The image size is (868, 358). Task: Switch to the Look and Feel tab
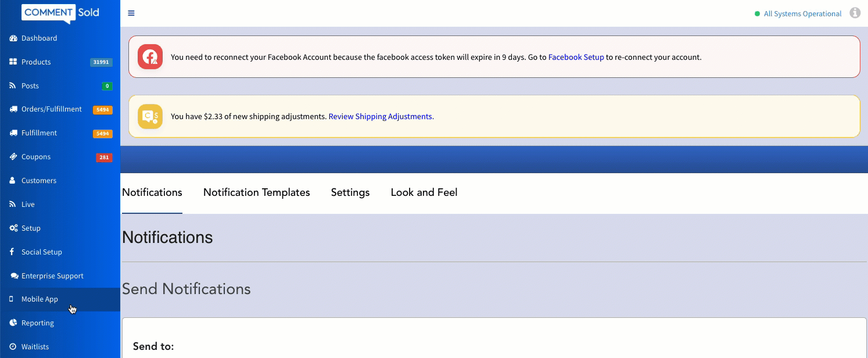(424, 192)
